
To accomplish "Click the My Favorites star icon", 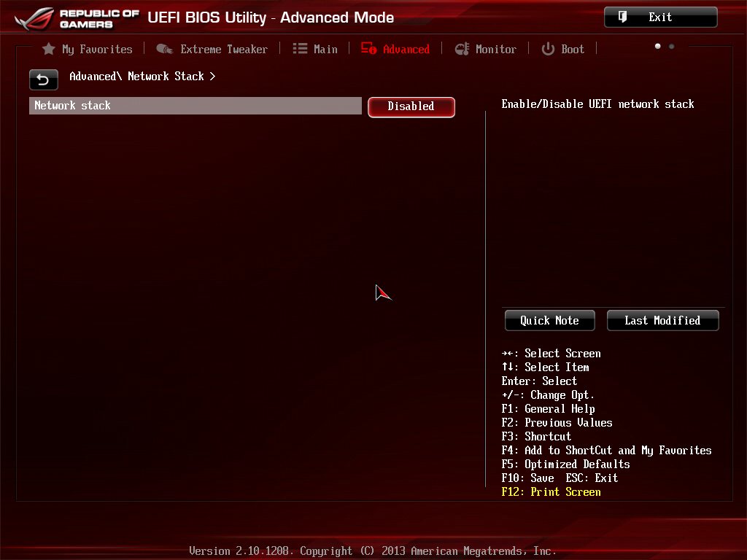I will 49,49.
